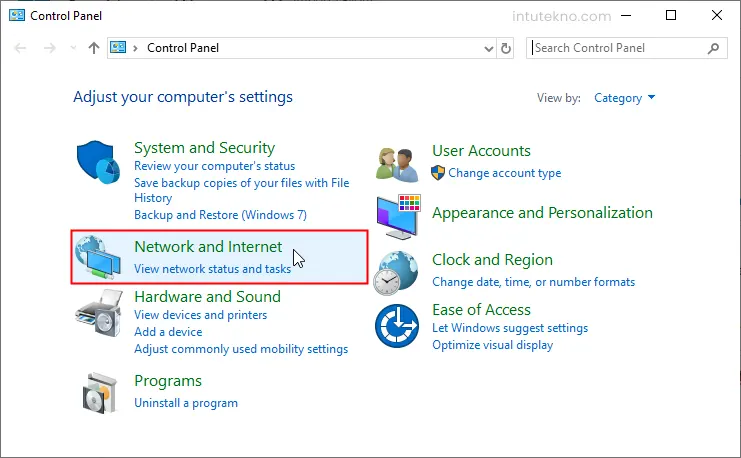Open the Programs category heading
The width and height of the screenshot is (741, 458).
[x=168, y=381]
